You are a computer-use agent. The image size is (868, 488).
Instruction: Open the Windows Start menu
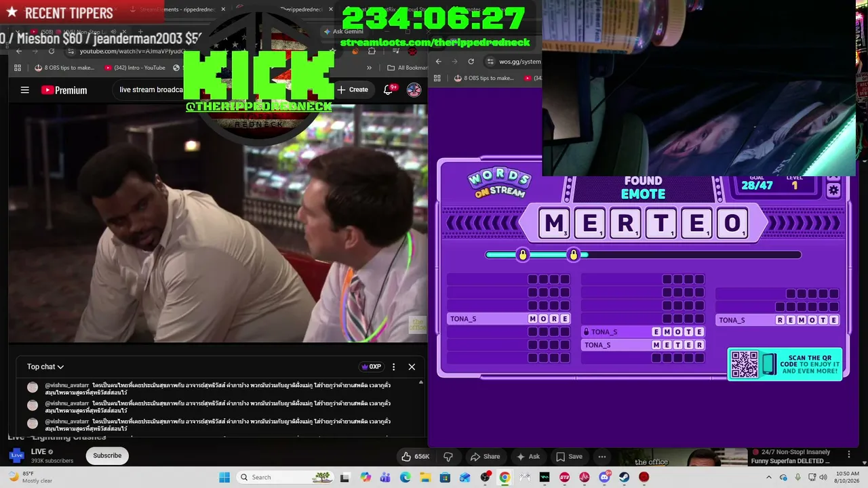click(224, 477)
